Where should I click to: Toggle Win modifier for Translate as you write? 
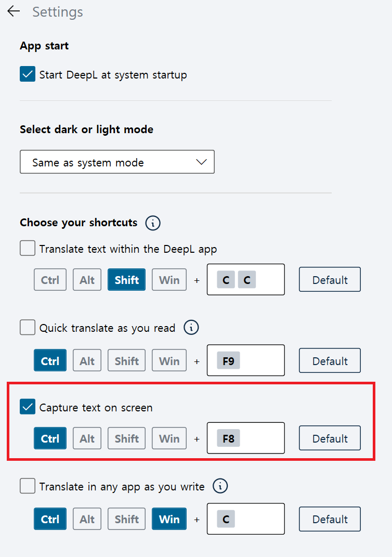coord(169,519)
